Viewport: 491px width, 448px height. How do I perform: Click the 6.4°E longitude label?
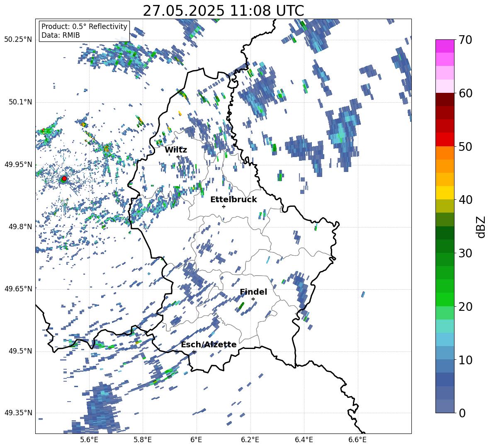[x=304, y=440]
